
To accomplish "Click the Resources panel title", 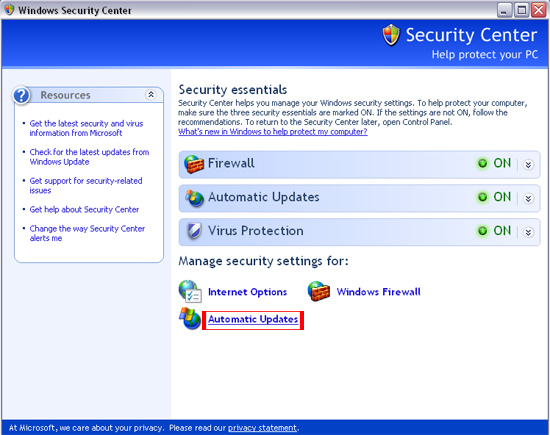I will (x=65, y=95).
